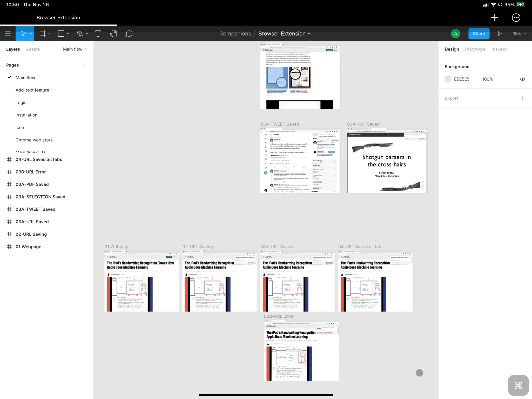Screen dimensions: 532x399
Task: Hide the canvas background color
Action: coord(522,79)
